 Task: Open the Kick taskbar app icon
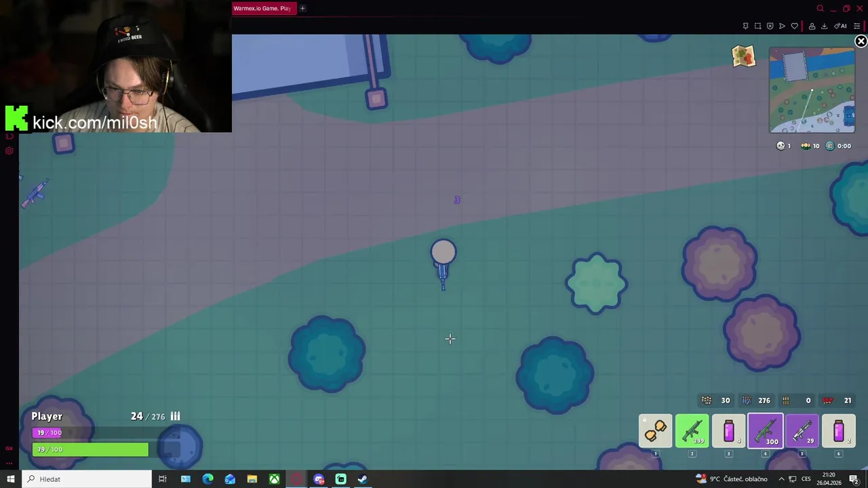tap(340, 479)
